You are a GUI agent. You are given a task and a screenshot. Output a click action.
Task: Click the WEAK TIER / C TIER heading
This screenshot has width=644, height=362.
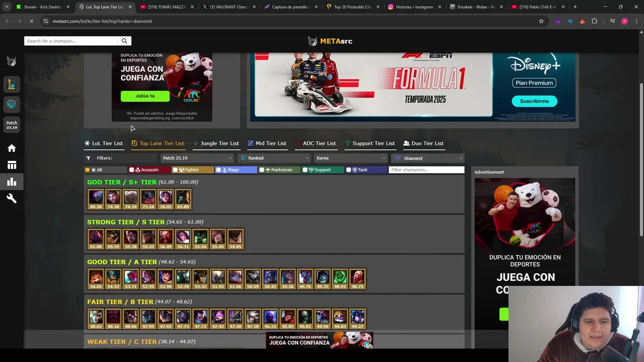pos(122,342)
